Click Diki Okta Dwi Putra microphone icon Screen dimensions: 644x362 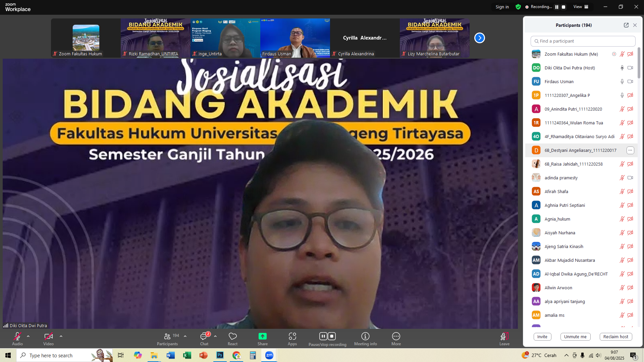pos(622,68)
